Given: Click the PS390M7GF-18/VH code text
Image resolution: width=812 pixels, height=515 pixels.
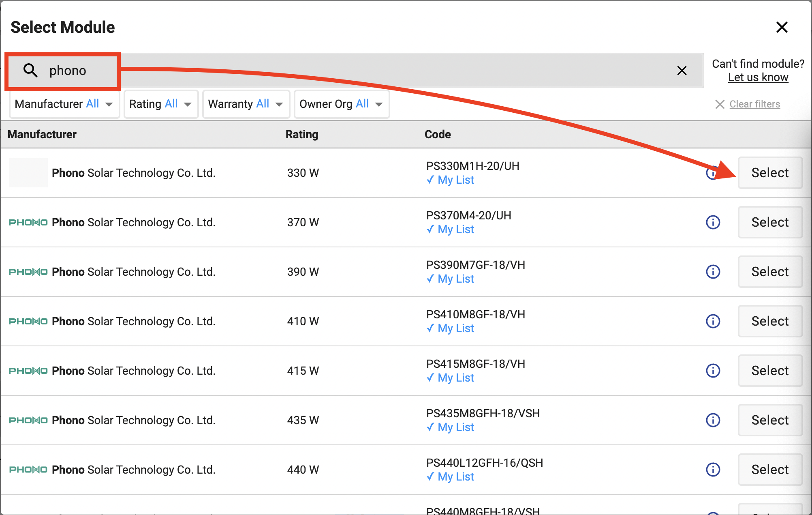Looking at the screenshot, I should pos(476,265).
